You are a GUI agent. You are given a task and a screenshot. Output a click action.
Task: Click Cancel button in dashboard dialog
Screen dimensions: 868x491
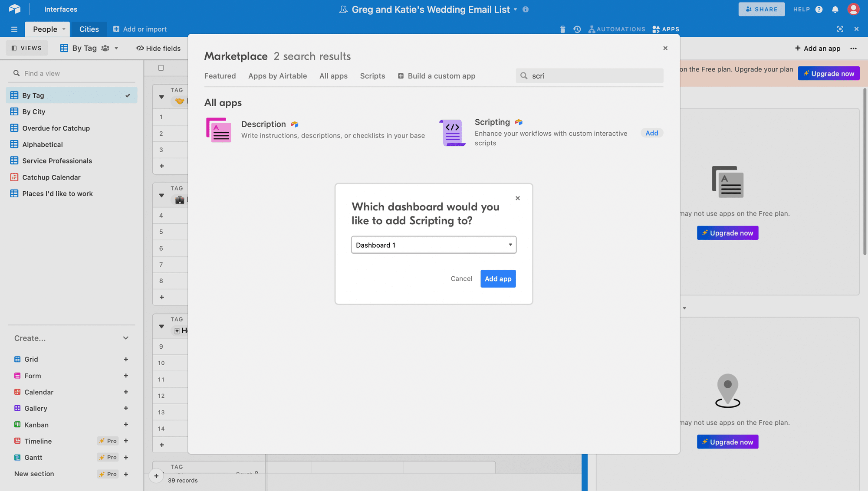pos(461,279)
